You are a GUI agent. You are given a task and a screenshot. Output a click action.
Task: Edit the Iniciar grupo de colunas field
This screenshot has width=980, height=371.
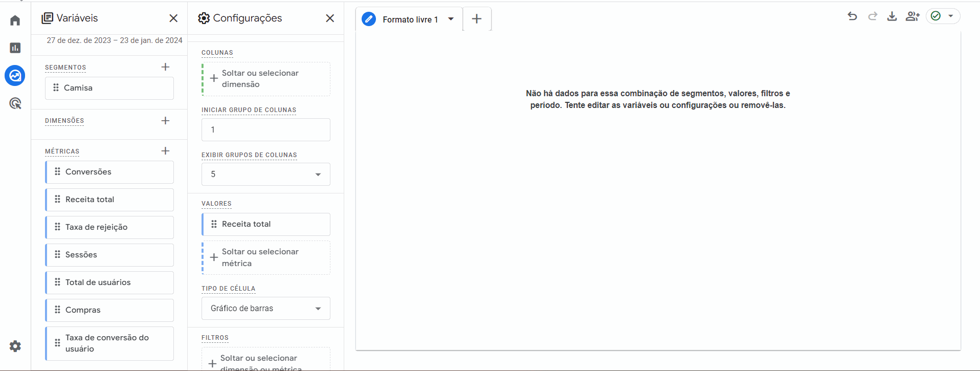point(266,130)
